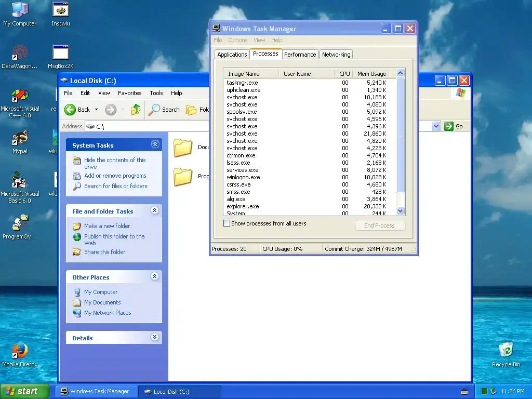Select taskmgr.exe process row
532x399 pixels.
click(309, 83)
